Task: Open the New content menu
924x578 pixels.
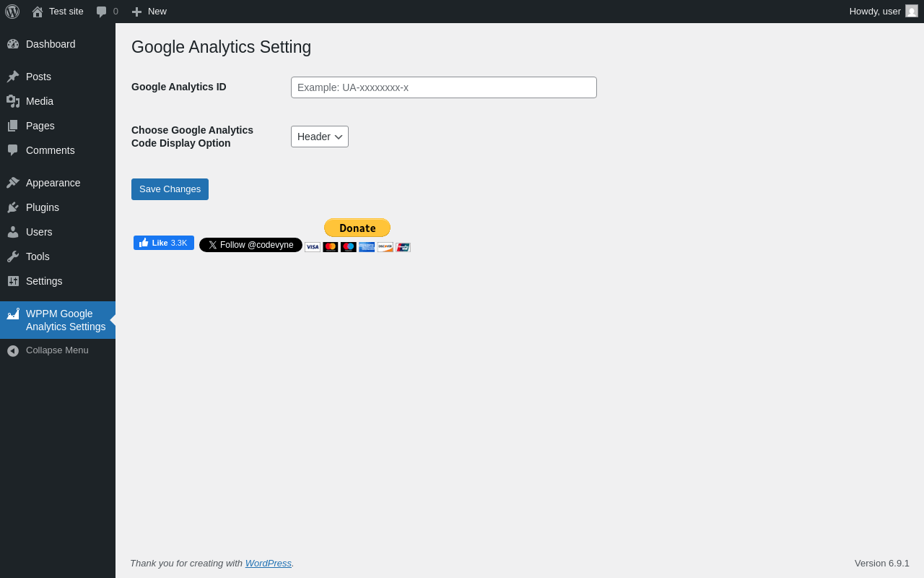Action: [x=149, y=12]
